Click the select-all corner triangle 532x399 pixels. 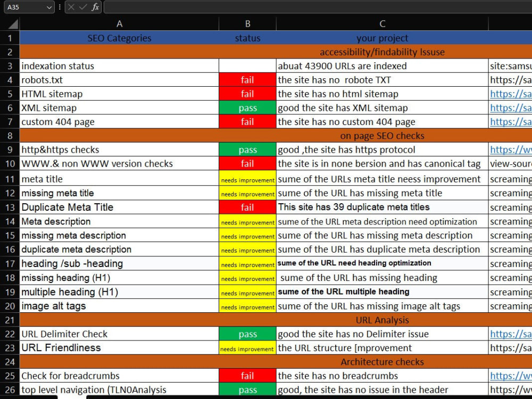[13, 24]
